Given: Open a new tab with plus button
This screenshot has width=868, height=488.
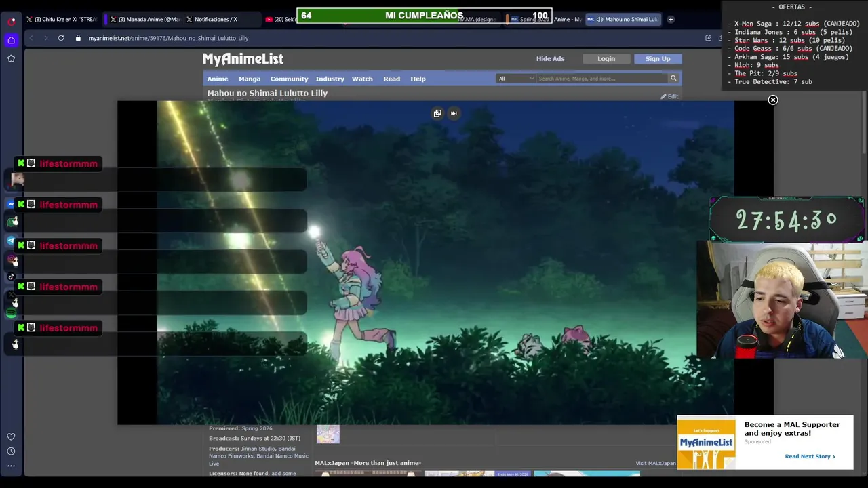Looking at the screenshot, I should click(x=671, y=19).
